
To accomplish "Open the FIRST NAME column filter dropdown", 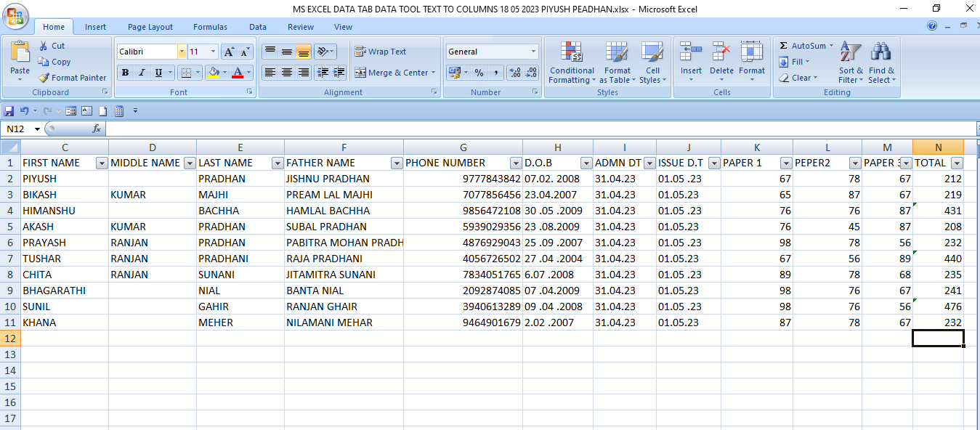I will click(x=102, y=163).
